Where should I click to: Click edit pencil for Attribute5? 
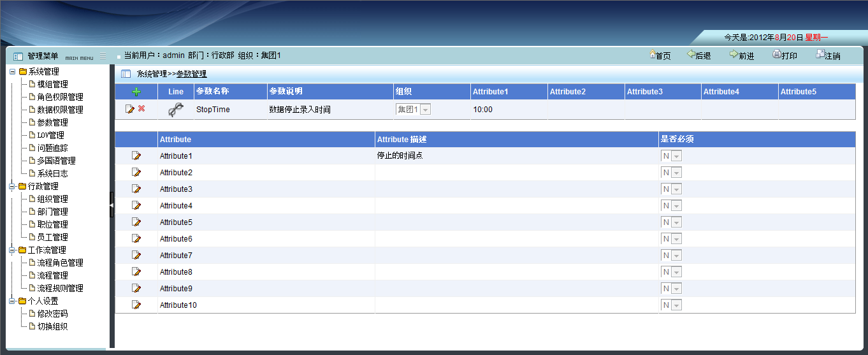click(x=136, y=222)
